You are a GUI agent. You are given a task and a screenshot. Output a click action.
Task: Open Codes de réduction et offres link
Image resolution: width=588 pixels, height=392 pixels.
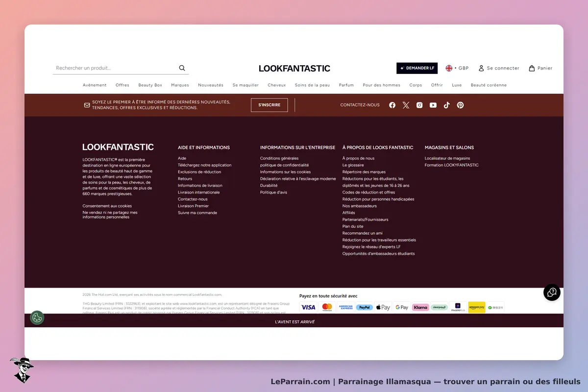[369, 193]
